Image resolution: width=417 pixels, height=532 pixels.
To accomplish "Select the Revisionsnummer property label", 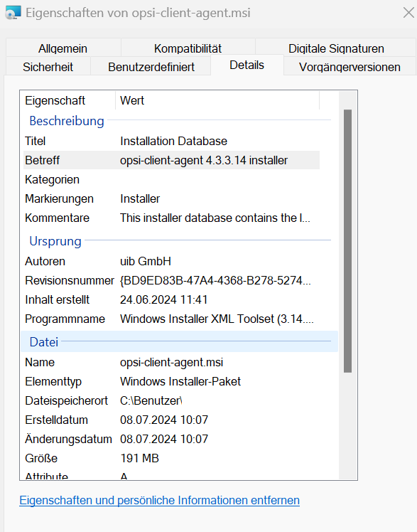I will tap(70, 281).
